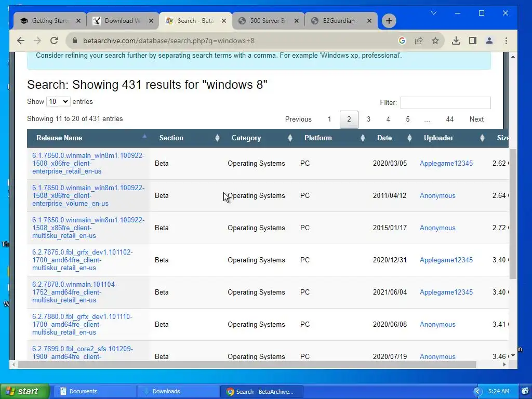Close the Search - Beta tab
Image resolution: width=532 pixels, height=399 pixels.
click(x=224, y=21)
